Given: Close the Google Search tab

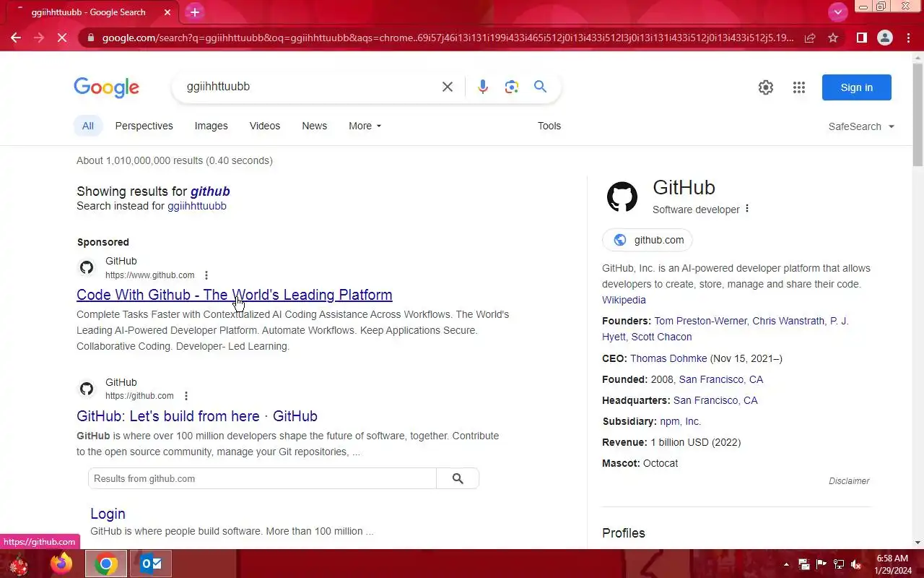Looking at the screenshot, I should [x=167, y=12].
